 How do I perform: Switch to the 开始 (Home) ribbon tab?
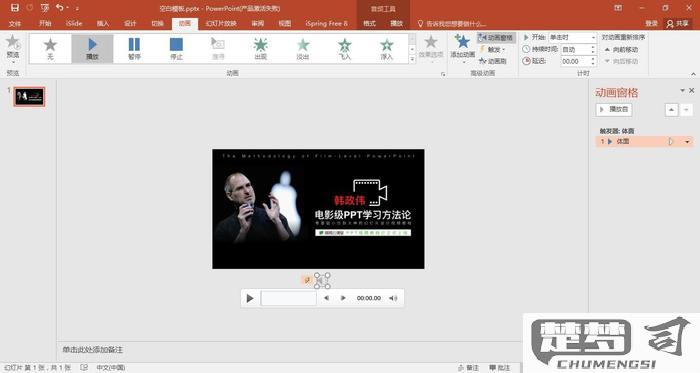click(x=45, y=23)
